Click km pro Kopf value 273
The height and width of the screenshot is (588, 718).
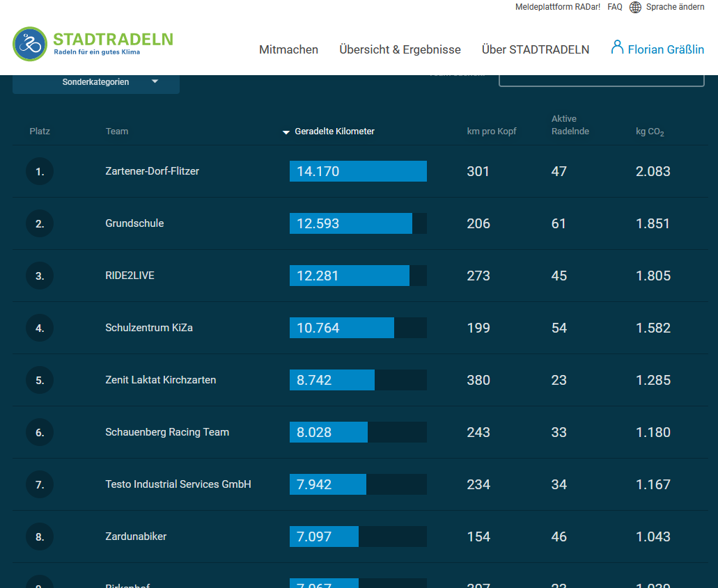[478, 276]
